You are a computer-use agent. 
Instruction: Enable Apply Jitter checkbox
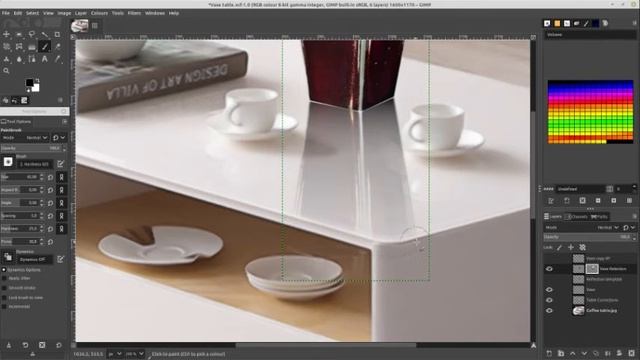[4, 278]
